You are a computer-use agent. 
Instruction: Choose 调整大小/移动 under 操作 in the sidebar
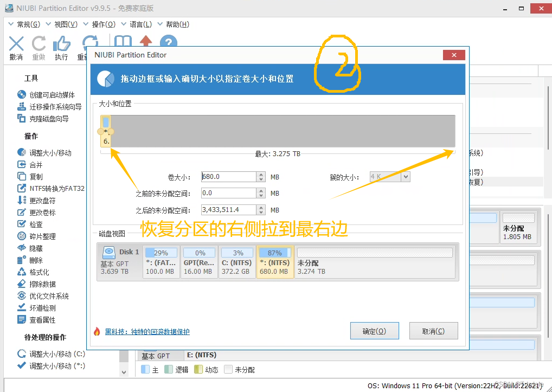point(44,153)
